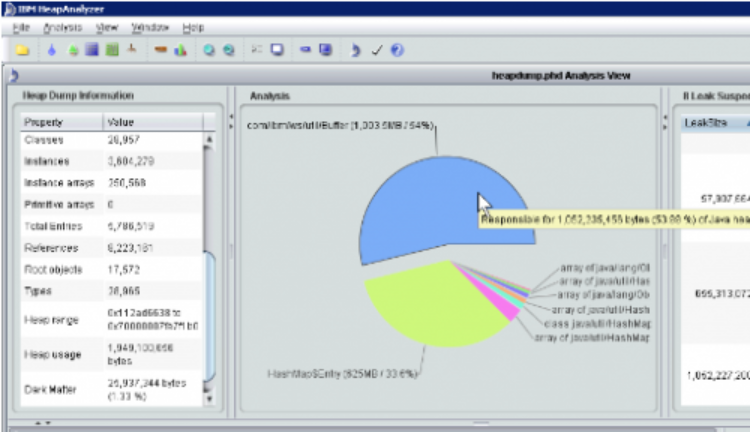This screenshot has height=436, width=752.
Task: Click the HashMap$Entry pie chart label
Action: pyautogui.click(x=342, y=374)
